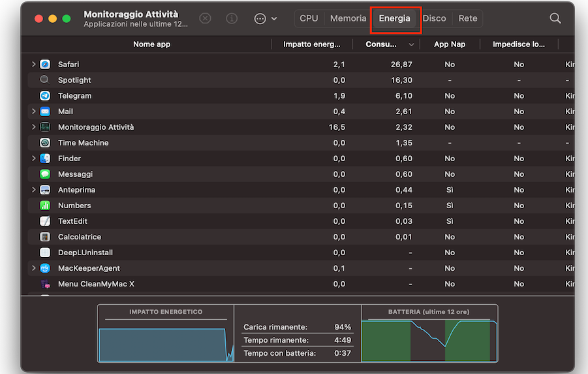588x374 pixels.
Task: Select the Numbers app icon
Action: 45,206
